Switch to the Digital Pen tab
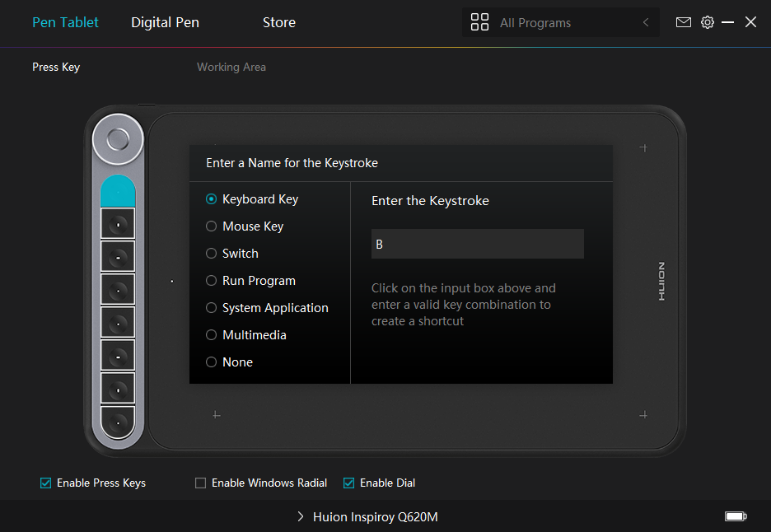771x532 pixels. (x=165, y=22)
